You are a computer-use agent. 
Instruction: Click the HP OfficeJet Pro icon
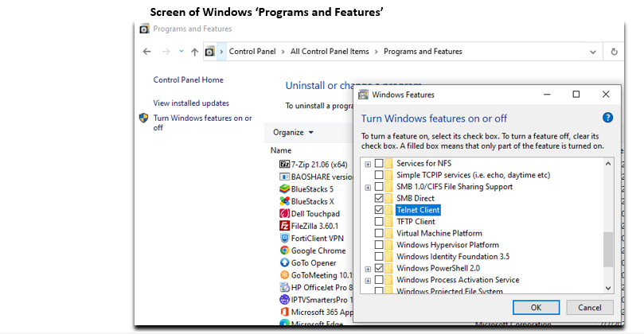284,288
